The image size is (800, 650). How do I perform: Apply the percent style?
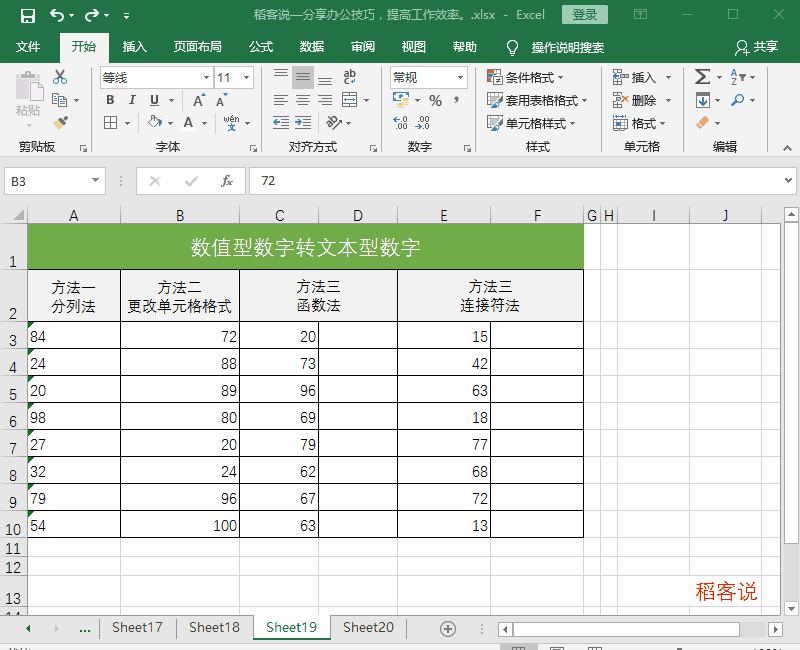435,101
